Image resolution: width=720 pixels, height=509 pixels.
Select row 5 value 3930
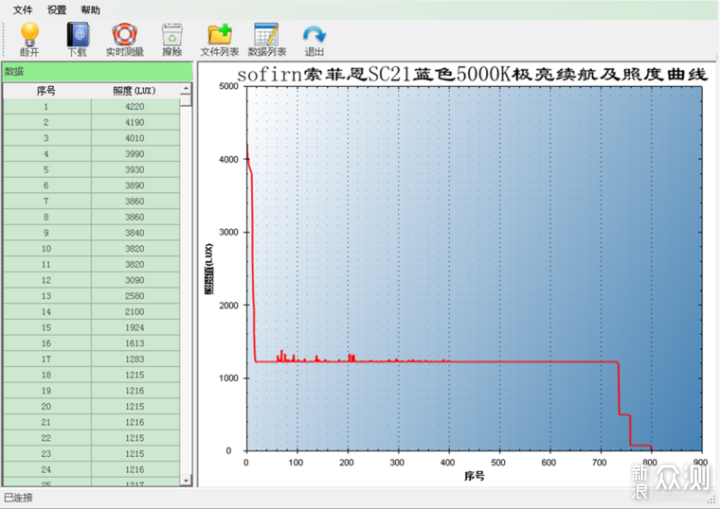135,170
